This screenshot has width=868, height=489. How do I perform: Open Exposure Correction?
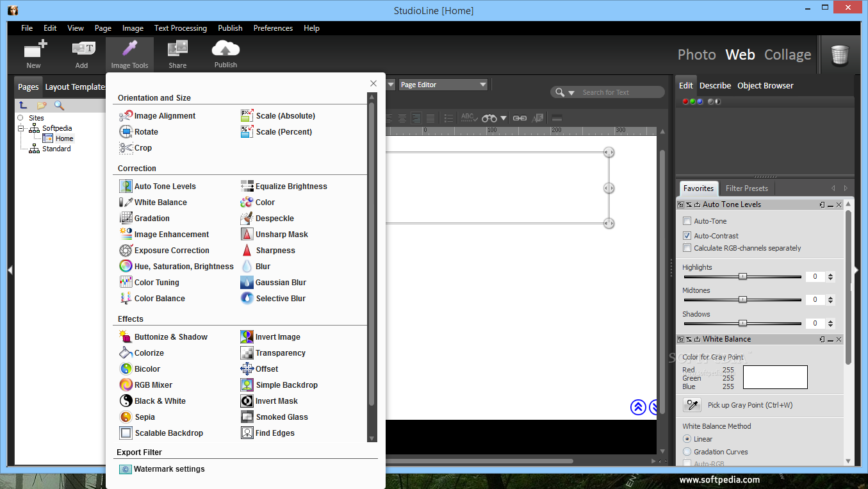pyautogui.click(x=165, y=251)
